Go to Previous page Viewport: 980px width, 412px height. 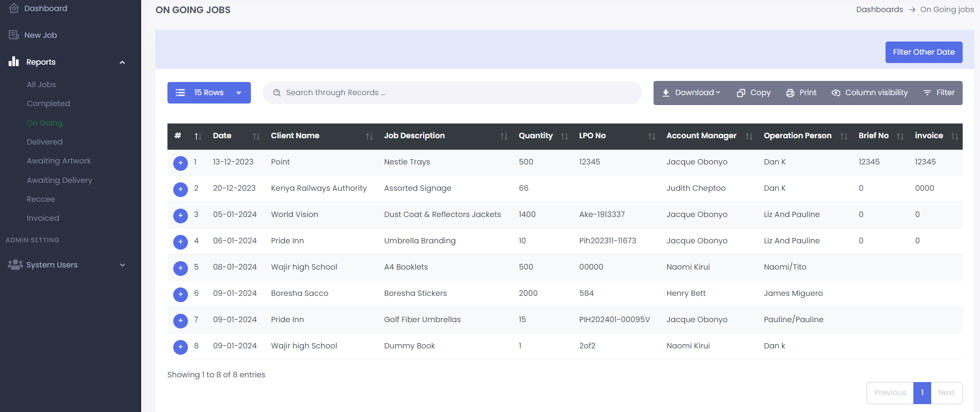coord(890,393)
